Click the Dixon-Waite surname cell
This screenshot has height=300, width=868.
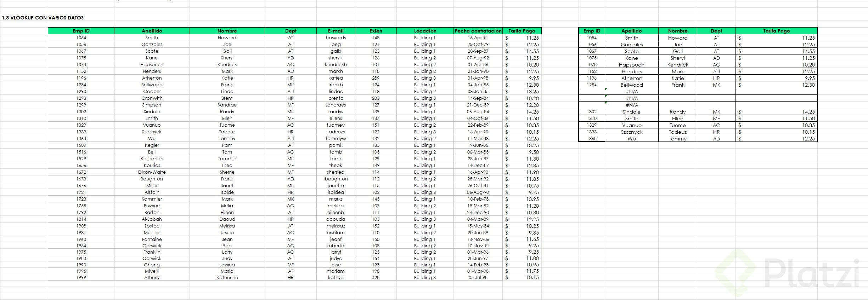coord(152,172)
